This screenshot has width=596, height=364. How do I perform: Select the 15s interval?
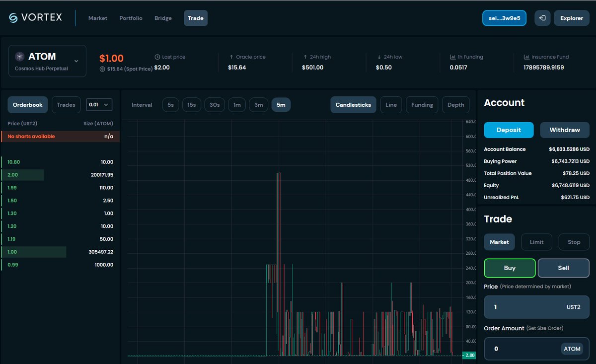pyautogui.click(x=191, y=105)
